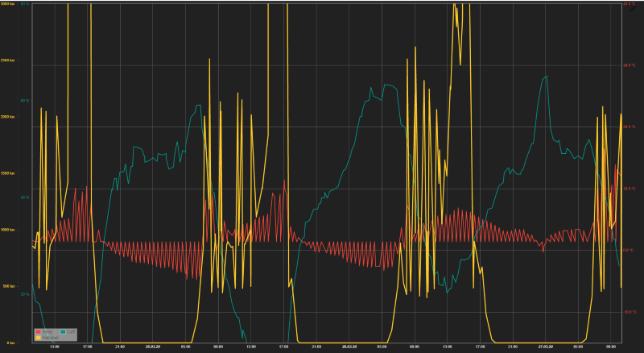
Task: Click the 1500 lux axis label
Action: point(8,173)
